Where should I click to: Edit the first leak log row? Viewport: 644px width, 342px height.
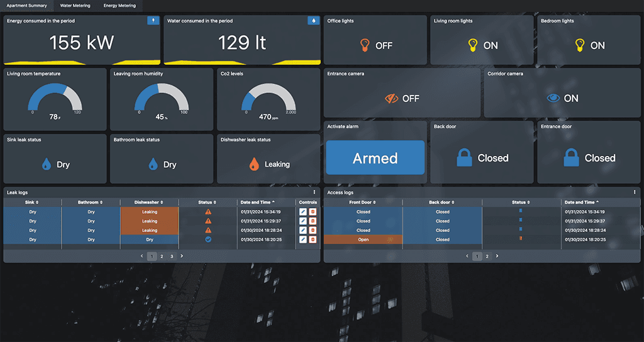pos(303,212)
